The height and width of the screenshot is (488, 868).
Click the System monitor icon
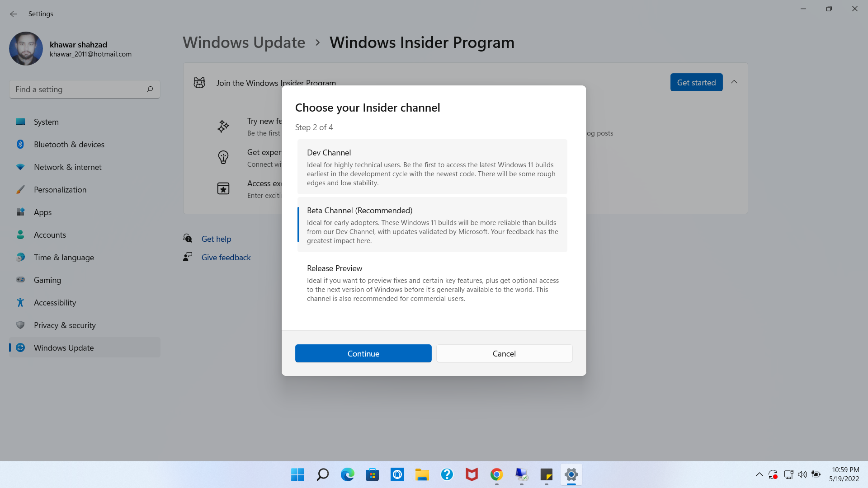[x=20, y=122]
